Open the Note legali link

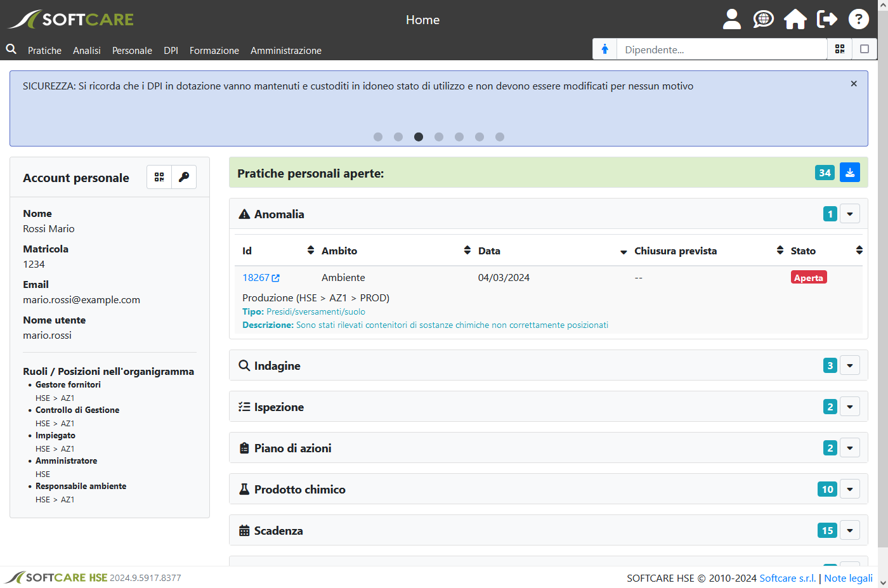848,578
